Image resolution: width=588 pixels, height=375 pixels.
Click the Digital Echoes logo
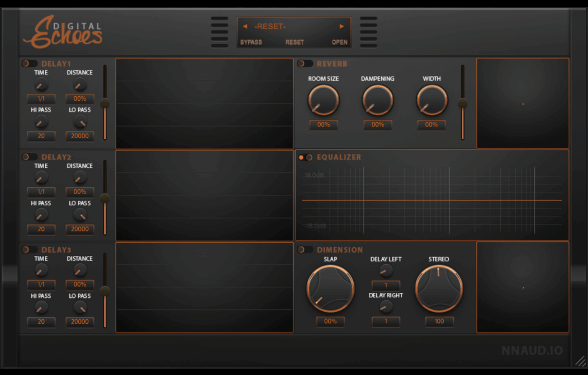(62, 32)
